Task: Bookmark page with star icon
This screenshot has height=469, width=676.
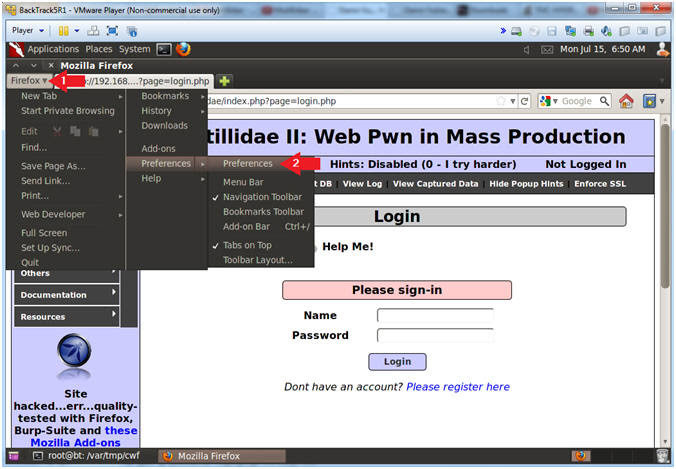Action: 501,101
